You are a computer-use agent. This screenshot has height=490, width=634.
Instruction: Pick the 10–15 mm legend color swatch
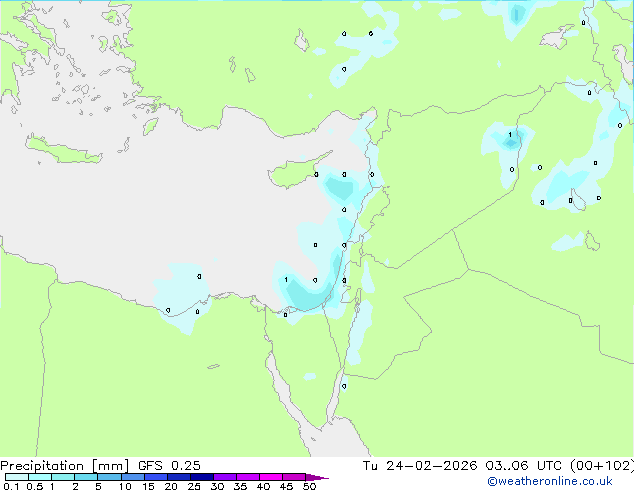tap(132, 477)
